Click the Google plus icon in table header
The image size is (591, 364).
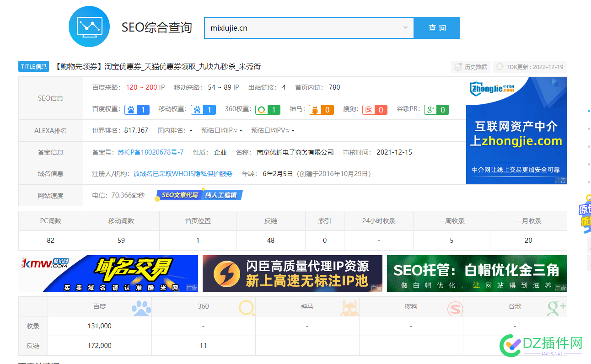[557, 308]
